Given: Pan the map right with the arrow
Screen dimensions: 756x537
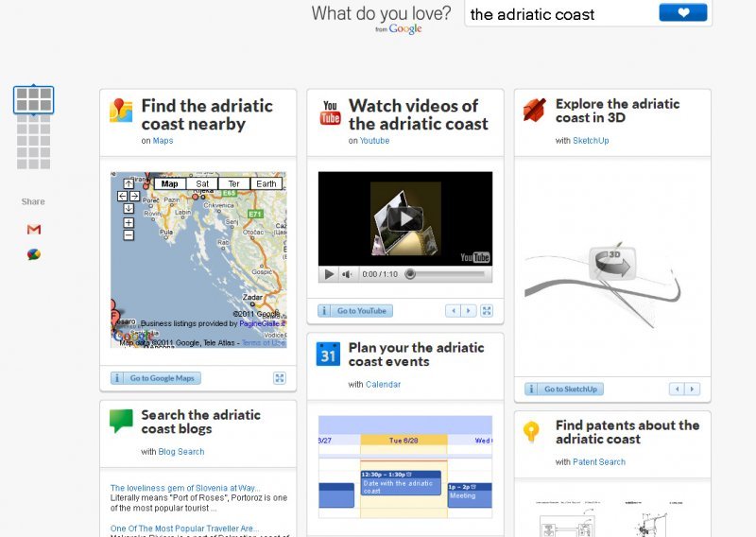Looking at the screenshot, I should click(x=134, y=197).
